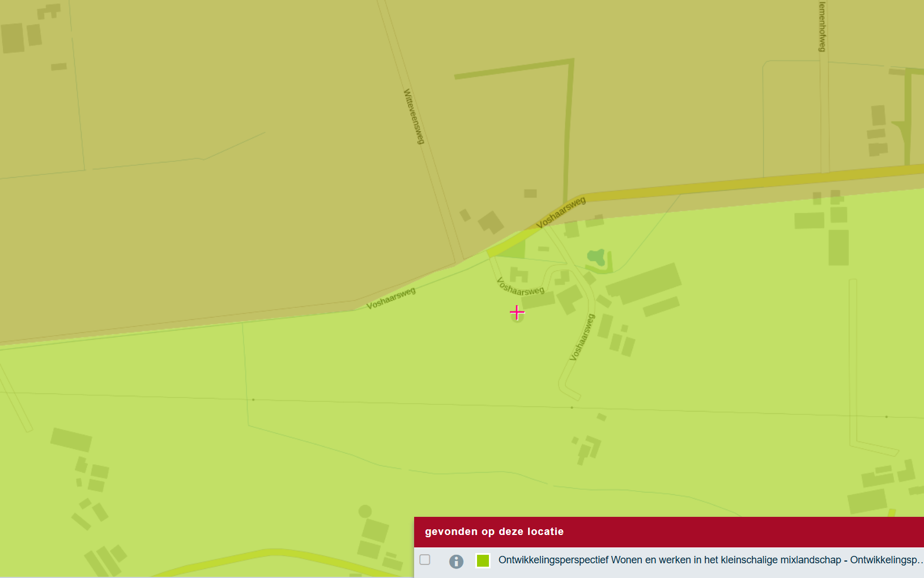
Task: Click the Witteveensweg street label
Action: click(x=414, y=116)
